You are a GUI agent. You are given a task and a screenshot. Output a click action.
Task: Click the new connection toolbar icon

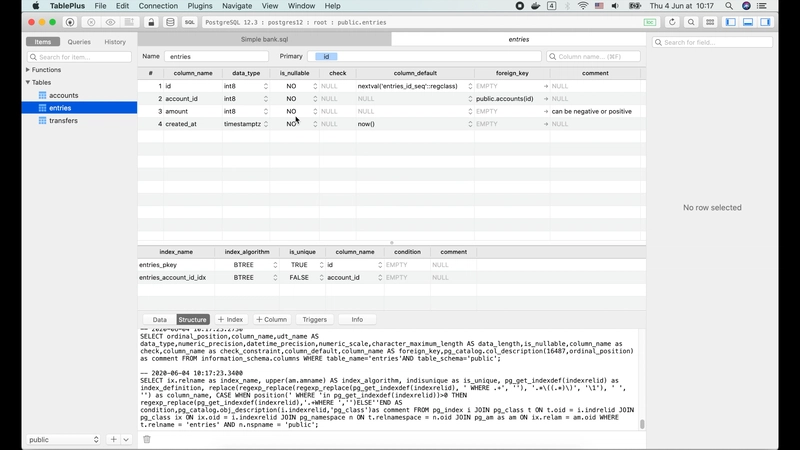coord(70,22)
